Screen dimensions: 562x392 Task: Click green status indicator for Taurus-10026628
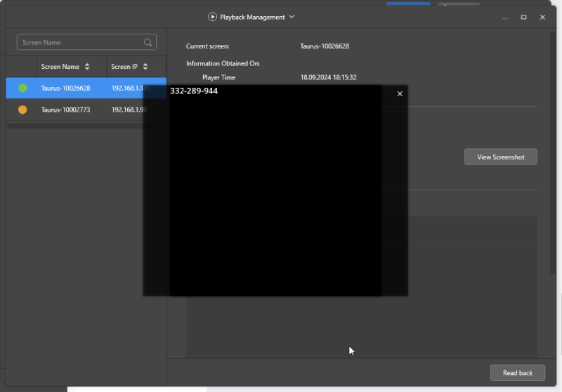click(22, 89)
